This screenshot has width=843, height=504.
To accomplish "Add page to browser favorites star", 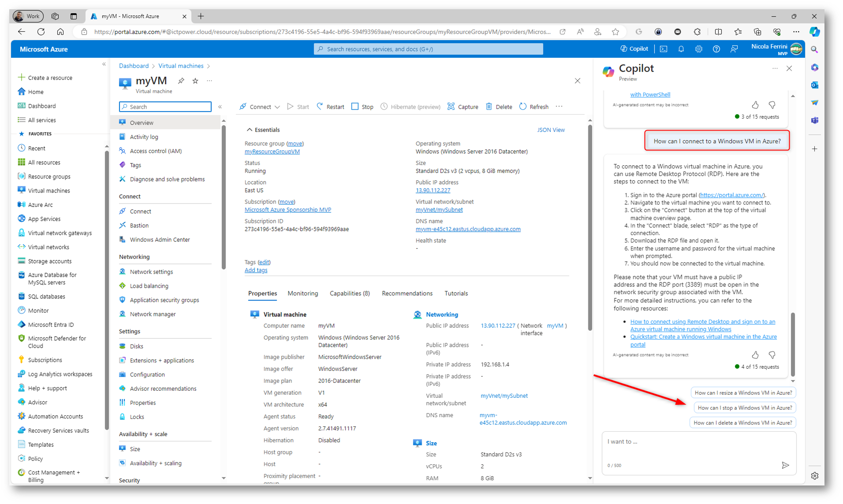I will 615,32.
